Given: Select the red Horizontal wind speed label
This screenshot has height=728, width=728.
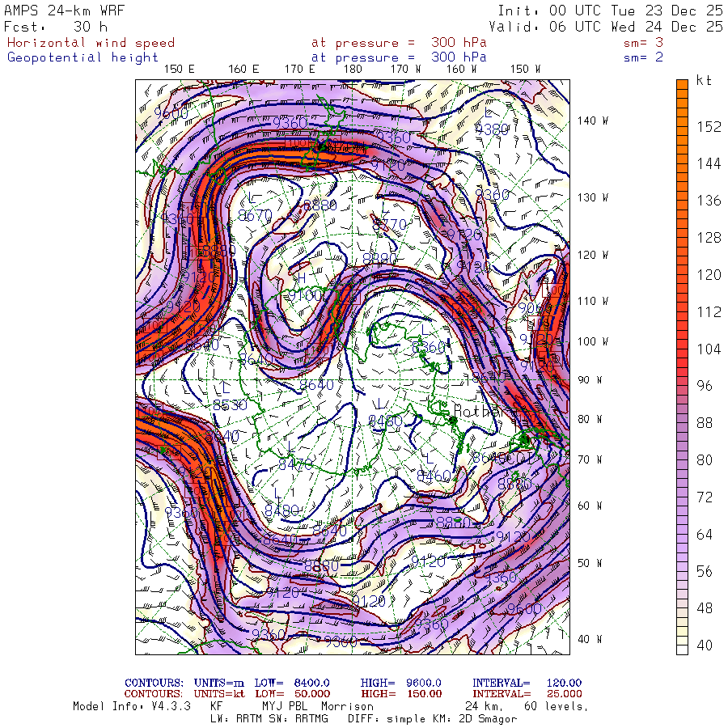Looking at the screenshot, I should point(91,43).
